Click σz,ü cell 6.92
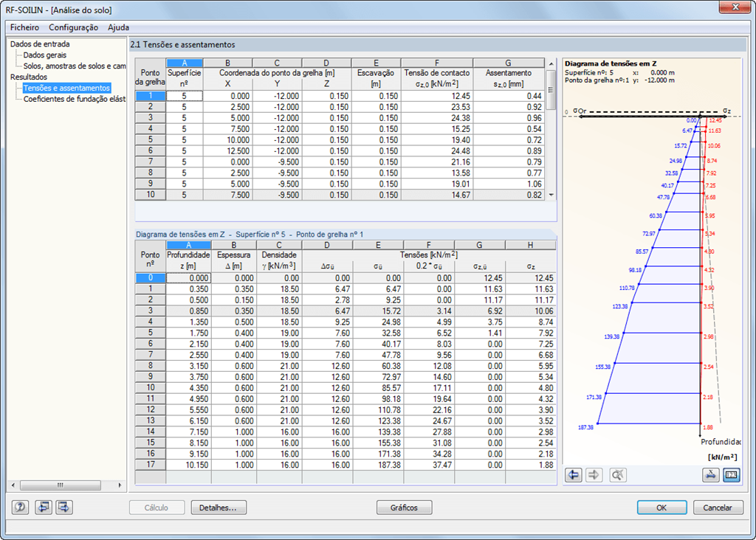 pos(480,311)
